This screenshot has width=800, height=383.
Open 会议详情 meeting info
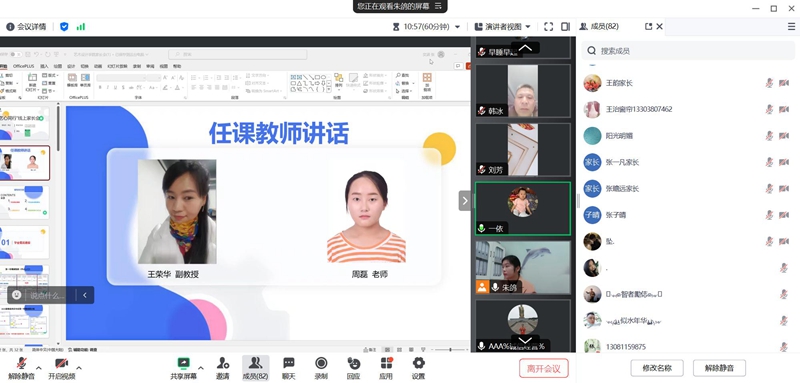(x=26, y=27)
